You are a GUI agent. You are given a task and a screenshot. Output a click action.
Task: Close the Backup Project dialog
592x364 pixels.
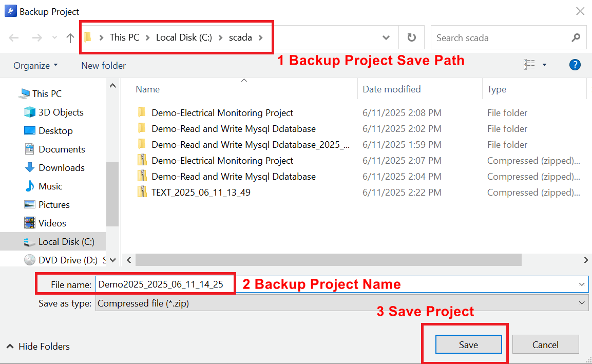click(x=580, y=11)
